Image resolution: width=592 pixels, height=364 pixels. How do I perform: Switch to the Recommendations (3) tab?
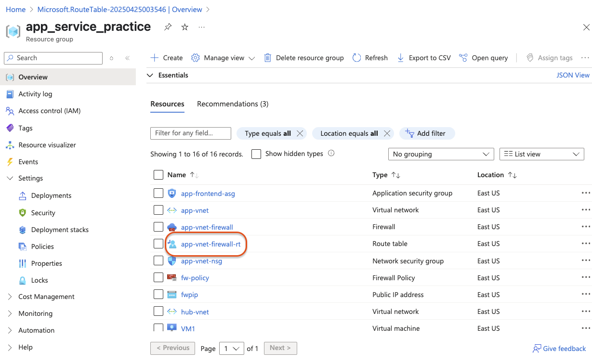[x=233, y=104]
